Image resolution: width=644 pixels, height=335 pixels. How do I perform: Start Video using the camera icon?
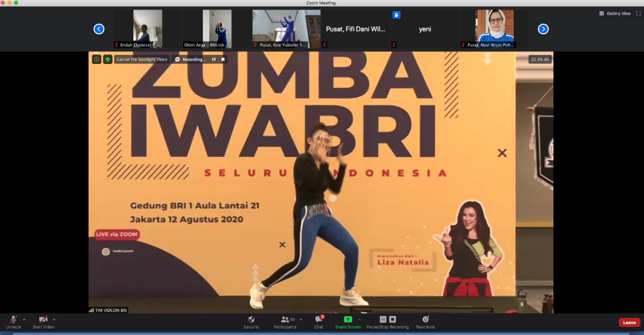(43, 320)
